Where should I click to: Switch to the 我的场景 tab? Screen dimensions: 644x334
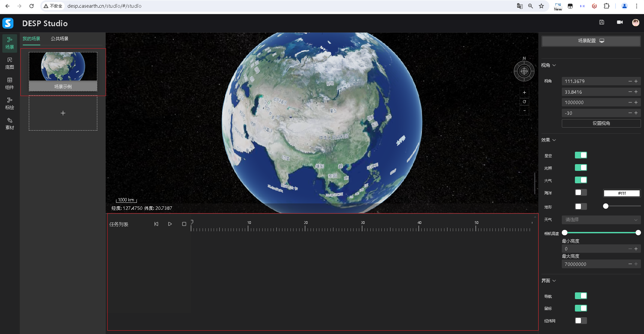click(x=31, y=39)
